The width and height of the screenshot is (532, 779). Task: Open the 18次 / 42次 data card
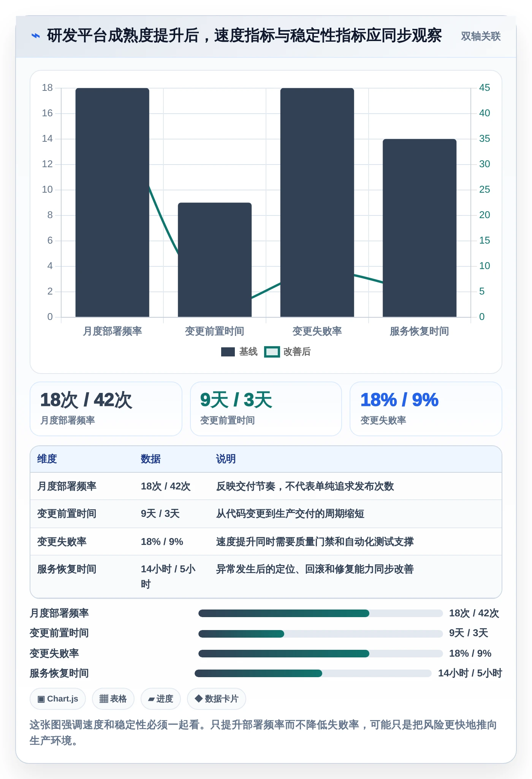click(x=106, y=409)
